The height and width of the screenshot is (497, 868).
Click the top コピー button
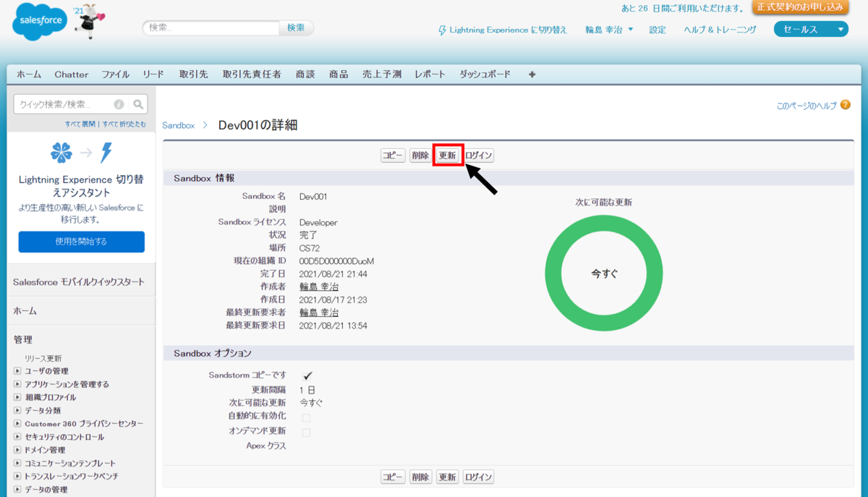[x=393, y=156]
